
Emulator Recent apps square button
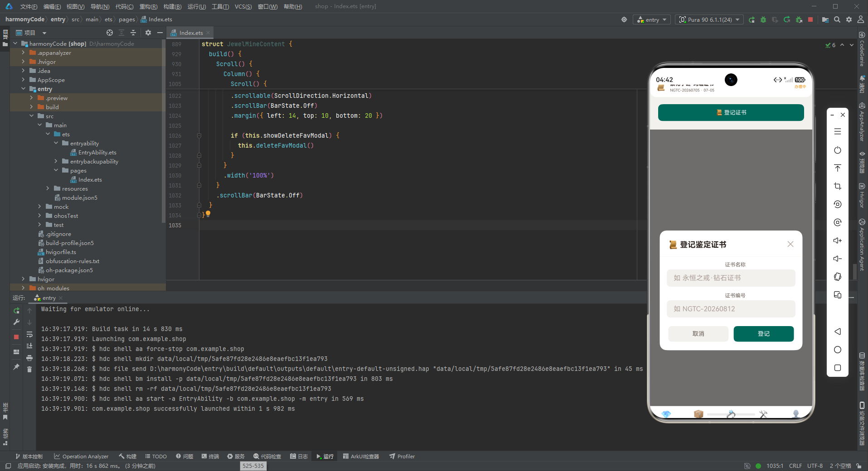[838, 368]
